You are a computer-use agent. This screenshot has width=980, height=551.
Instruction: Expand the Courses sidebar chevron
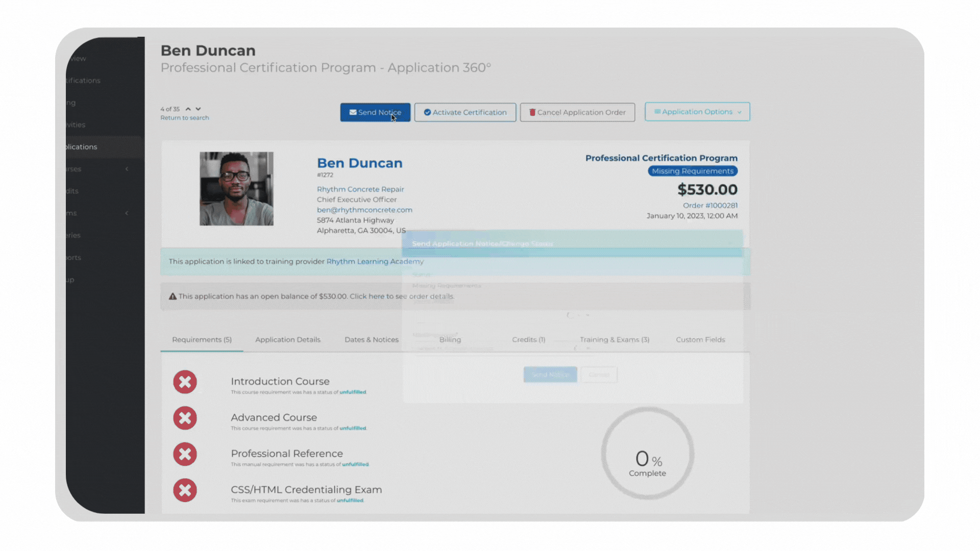(127, 169)
